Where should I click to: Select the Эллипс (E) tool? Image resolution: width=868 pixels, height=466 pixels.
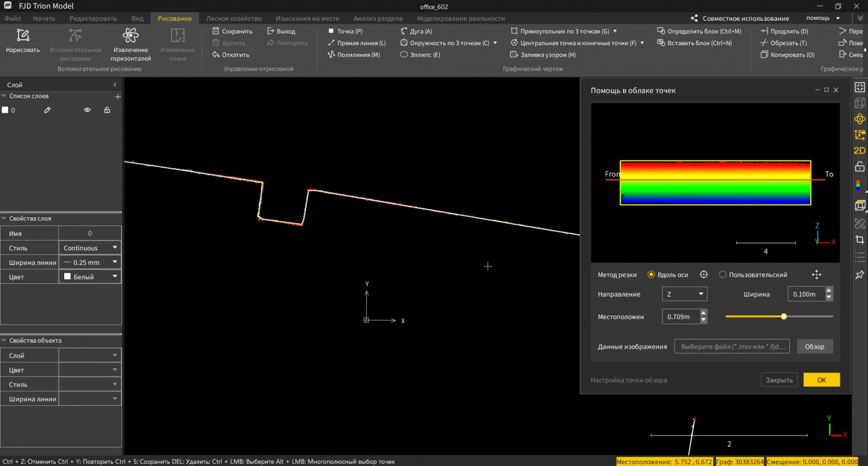point(420,55)
